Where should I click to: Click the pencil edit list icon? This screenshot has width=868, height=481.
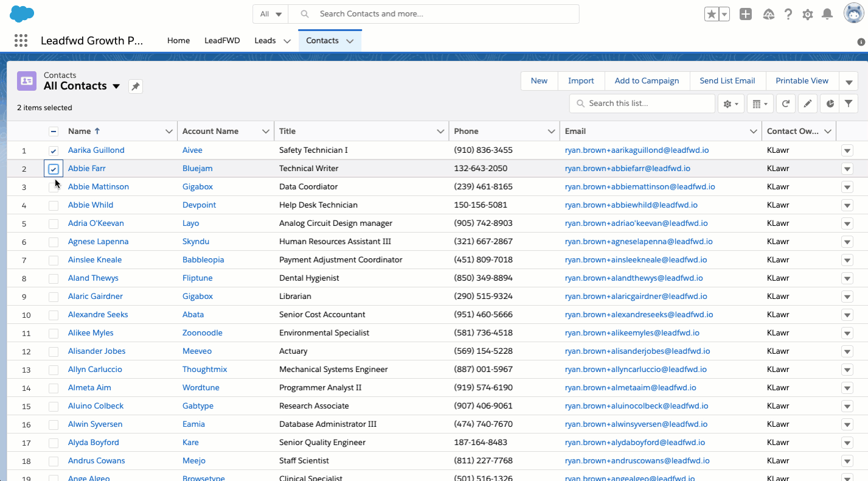(807, 104)
